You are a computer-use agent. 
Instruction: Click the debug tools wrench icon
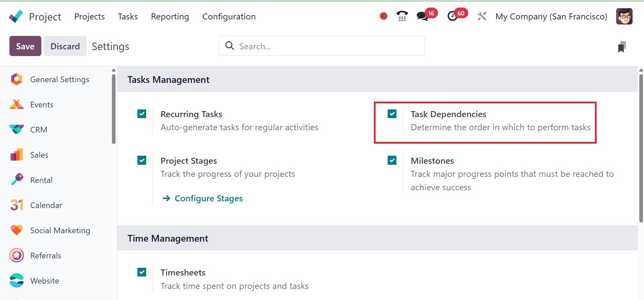click(x=482, y=16)
